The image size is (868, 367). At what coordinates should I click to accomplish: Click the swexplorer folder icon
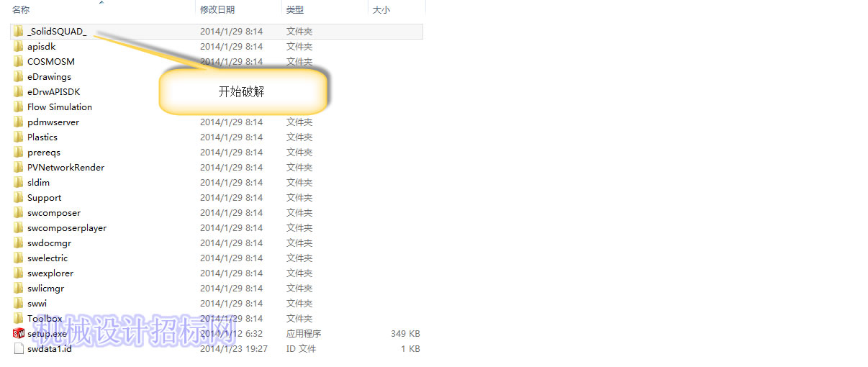point(19,273)
